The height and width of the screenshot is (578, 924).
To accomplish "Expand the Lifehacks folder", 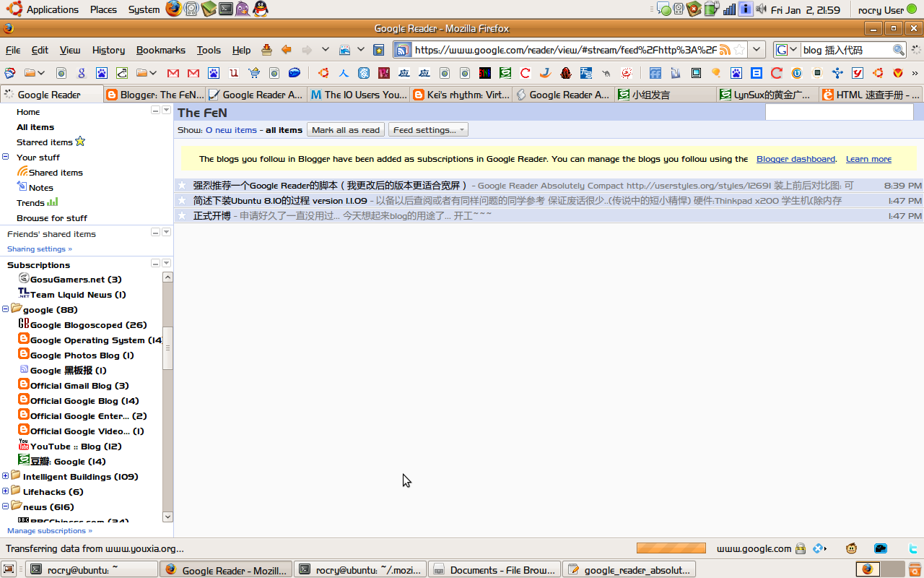I will pos(6,491).
